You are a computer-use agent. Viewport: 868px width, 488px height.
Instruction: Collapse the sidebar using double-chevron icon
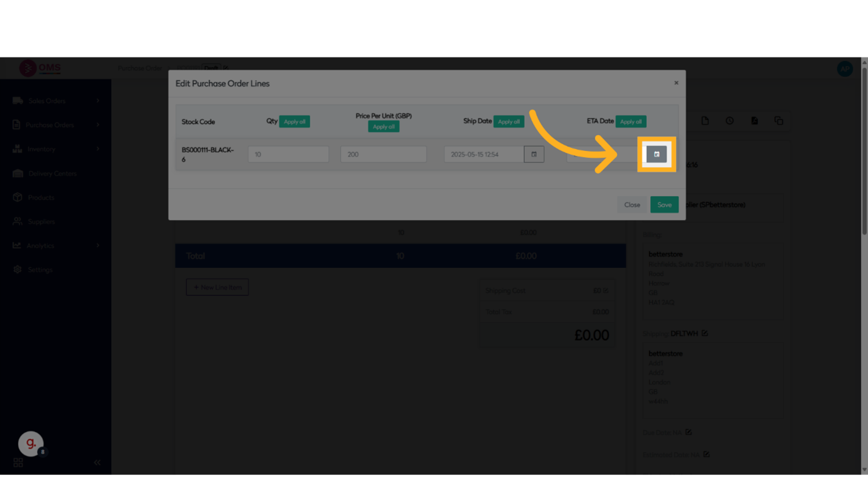click(x=97, y=462)
